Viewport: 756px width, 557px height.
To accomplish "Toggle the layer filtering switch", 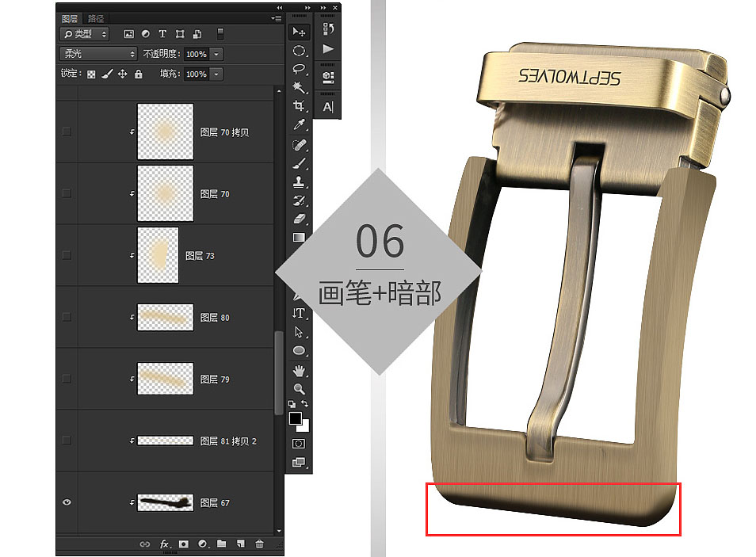I will pos(220,34).
